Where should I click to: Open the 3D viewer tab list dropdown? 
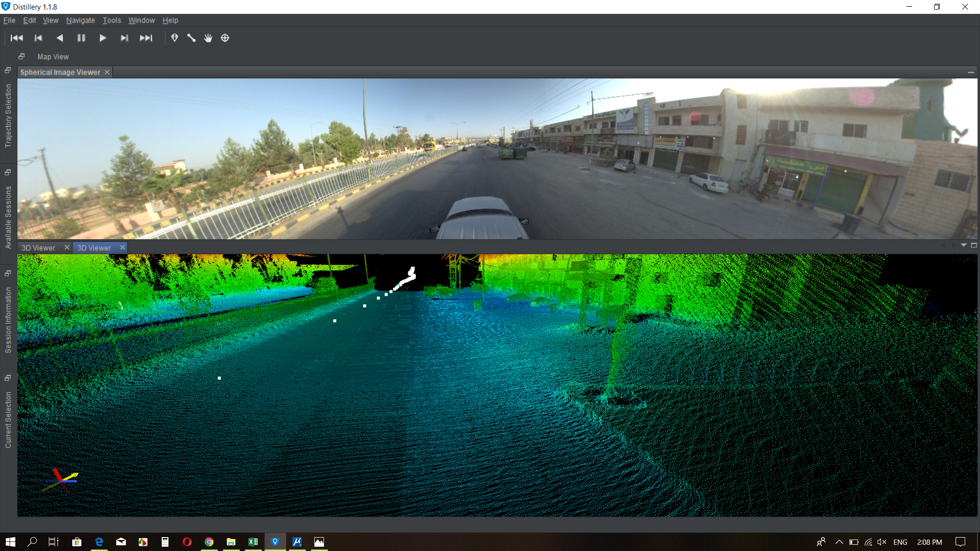coord(964,245)
